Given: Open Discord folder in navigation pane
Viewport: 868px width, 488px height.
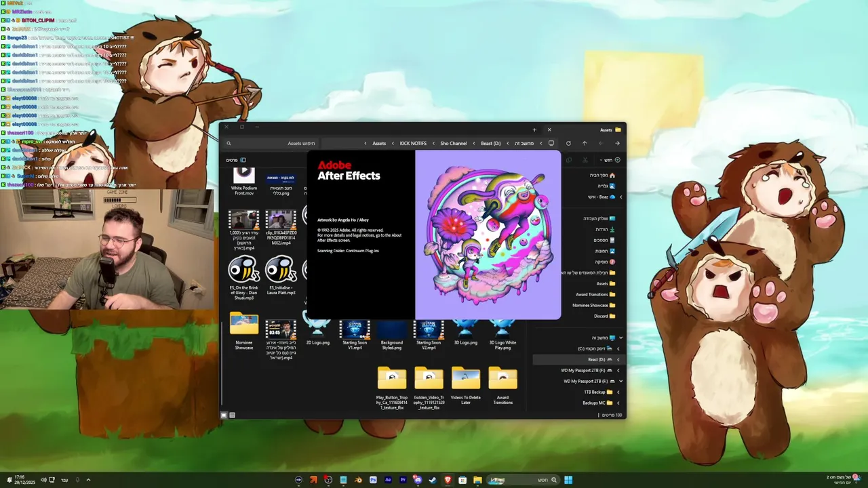Looking at the screenshot, I should click(x=604, y=316).
